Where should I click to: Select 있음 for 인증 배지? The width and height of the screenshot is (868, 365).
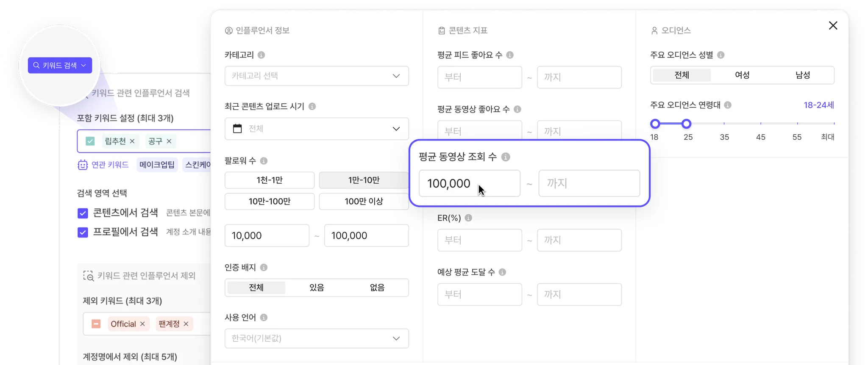pos(317,288)
